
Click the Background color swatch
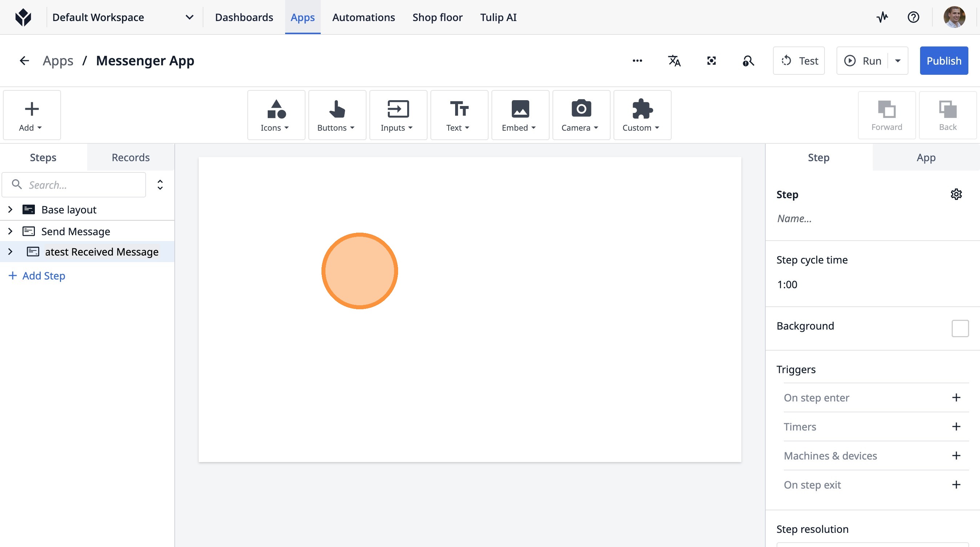(960, 328)
